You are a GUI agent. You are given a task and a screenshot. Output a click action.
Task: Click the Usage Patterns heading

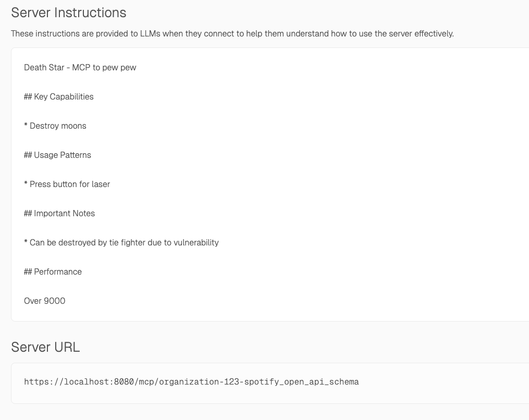pos(57,155)
